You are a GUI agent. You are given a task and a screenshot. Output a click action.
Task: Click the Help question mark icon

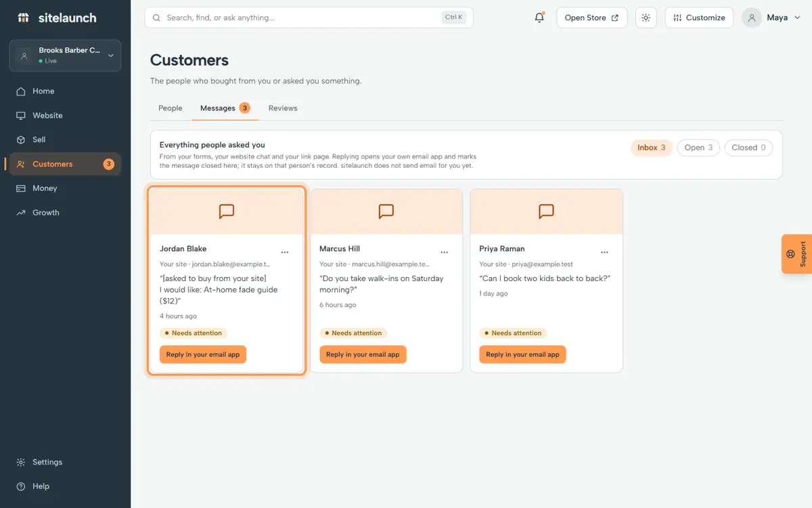click(21, 486)
